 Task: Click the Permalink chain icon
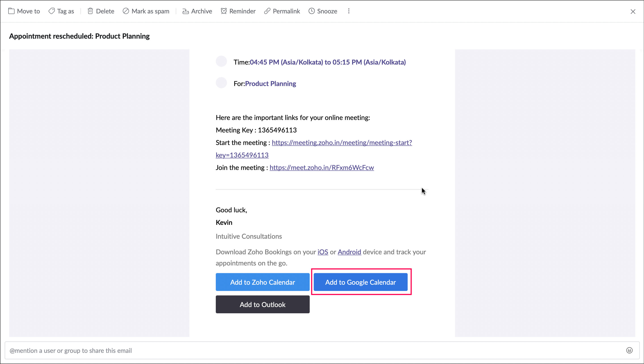tap(267, 11)
